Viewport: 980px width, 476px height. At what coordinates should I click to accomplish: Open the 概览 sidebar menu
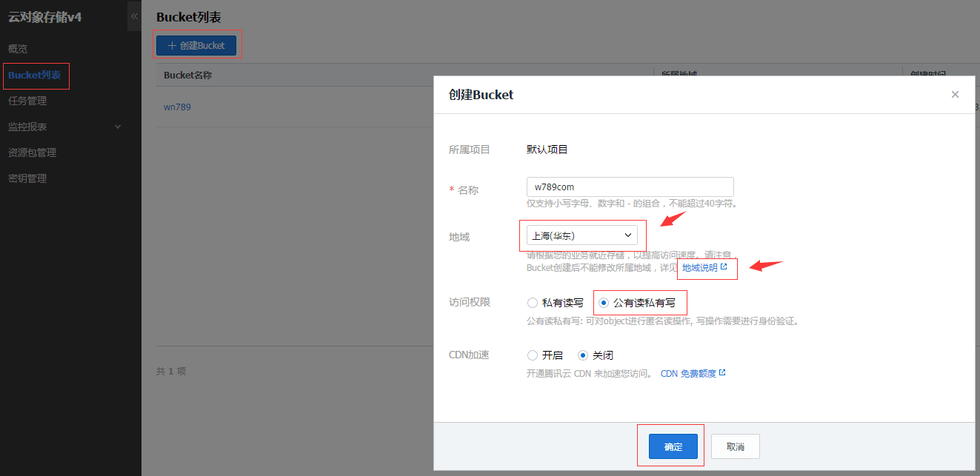coord(18,49)
